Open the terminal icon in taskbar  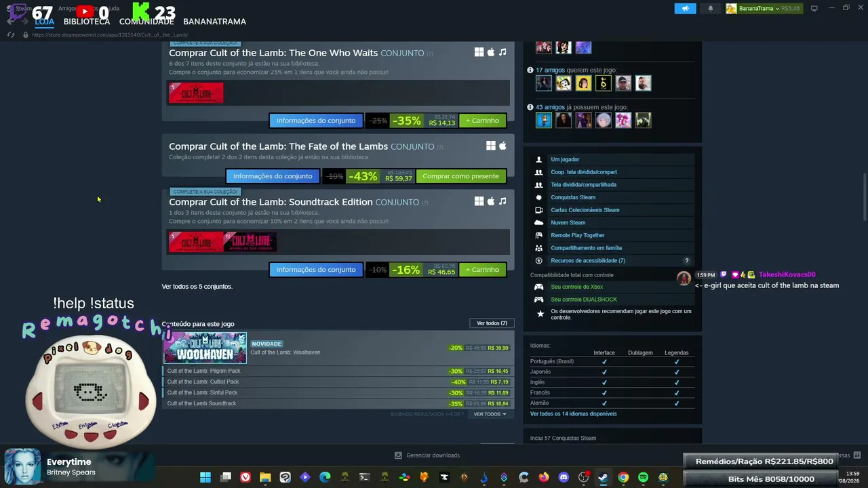click(x=364, y=477)
